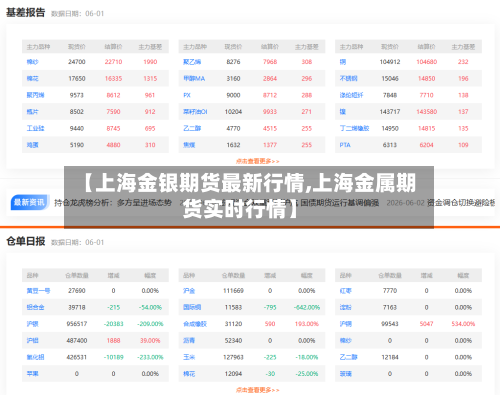Click the 聚乙烯 commodity link
The width and height of the screenshot is (500, 395).
coord(192,62)
